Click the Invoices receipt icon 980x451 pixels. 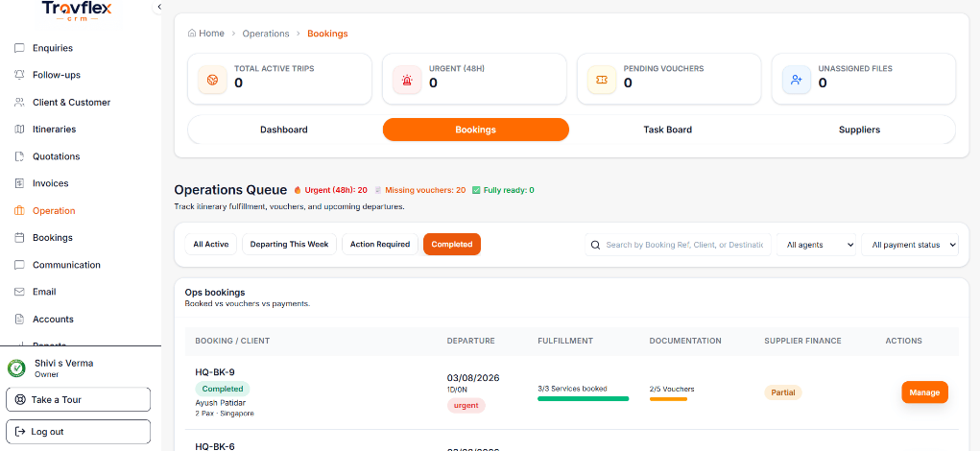coord(19,183)
